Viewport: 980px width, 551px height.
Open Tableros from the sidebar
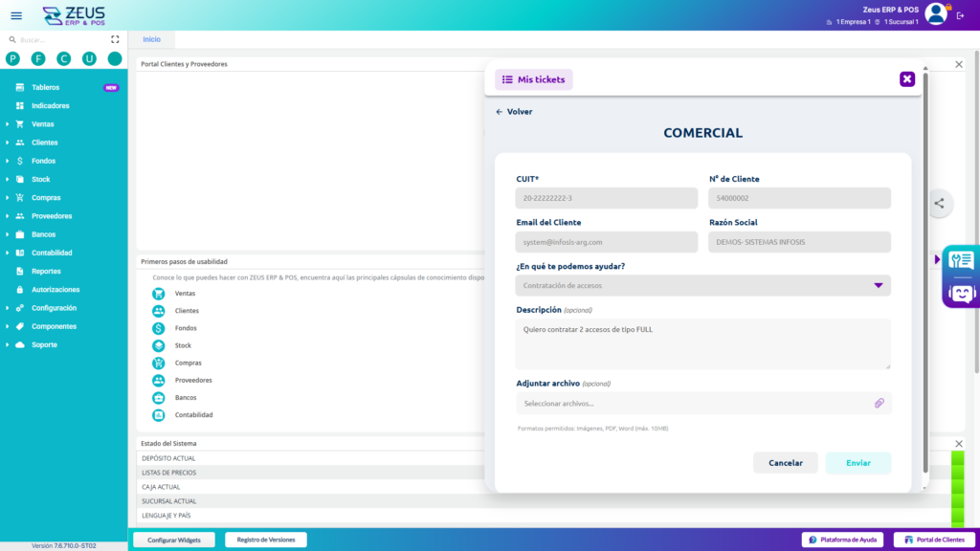45,87
